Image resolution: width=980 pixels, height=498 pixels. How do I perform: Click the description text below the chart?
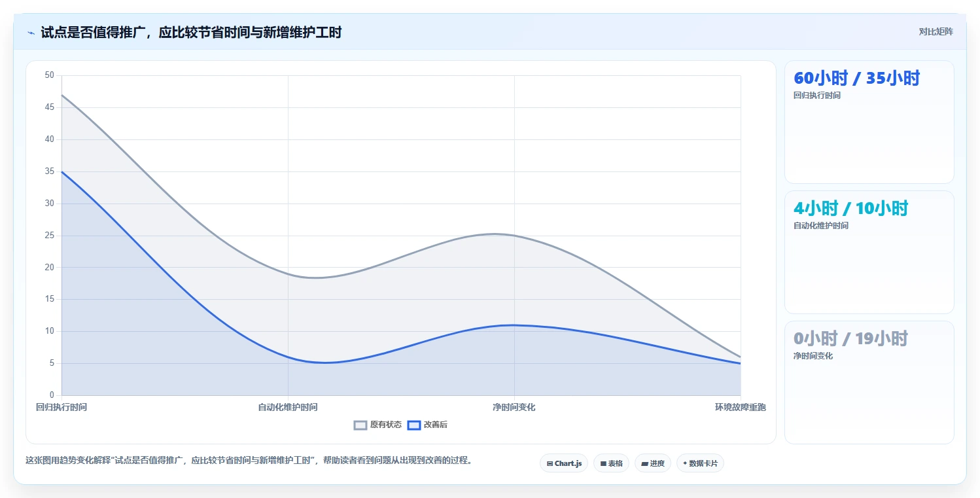[249, 461]
